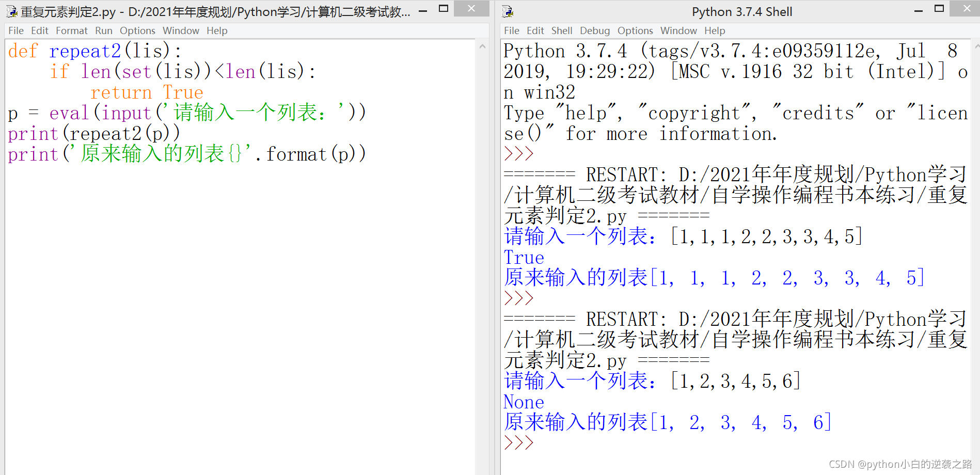Open Options menu in Python Shell
This screenshot has height=475, width=980.
(x=635, y=30)
